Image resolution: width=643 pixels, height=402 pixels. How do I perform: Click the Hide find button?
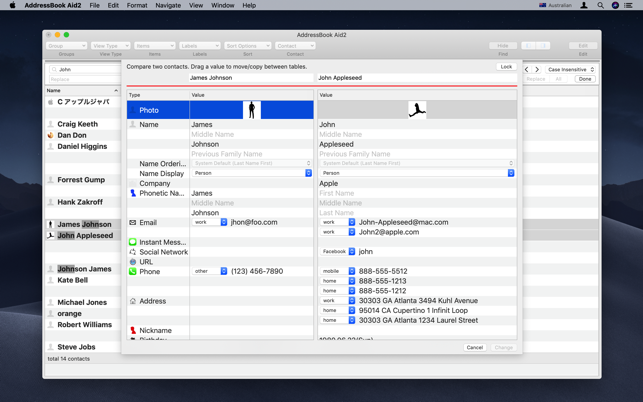pyautogui.click(x=503, y=46)
